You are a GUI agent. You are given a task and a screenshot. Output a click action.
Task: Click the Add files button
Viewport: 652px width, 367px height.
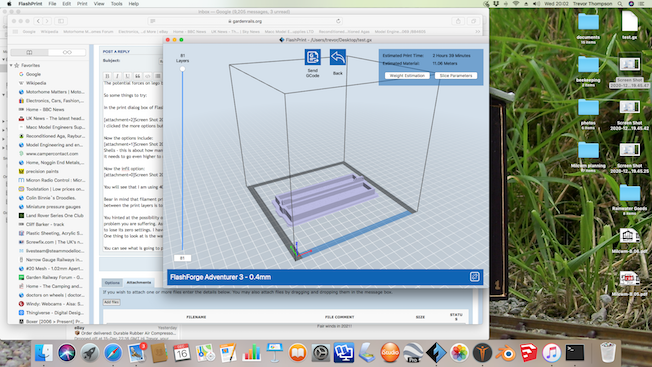111,302
